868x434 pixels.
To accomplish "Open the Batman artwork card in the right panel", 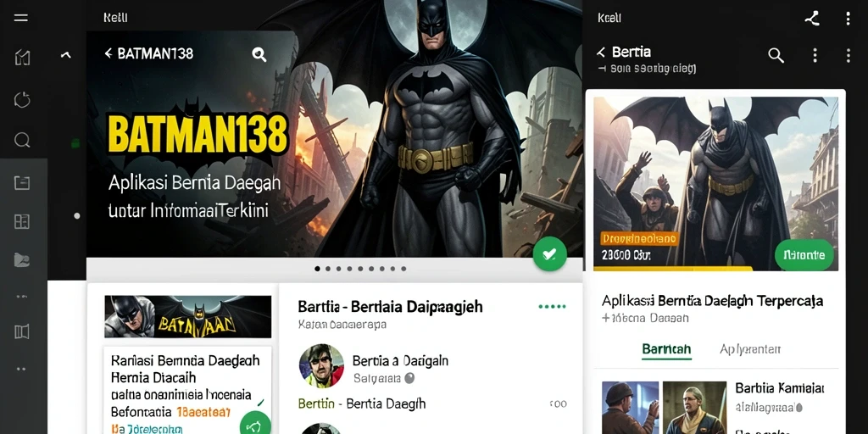I will (715, 184).
